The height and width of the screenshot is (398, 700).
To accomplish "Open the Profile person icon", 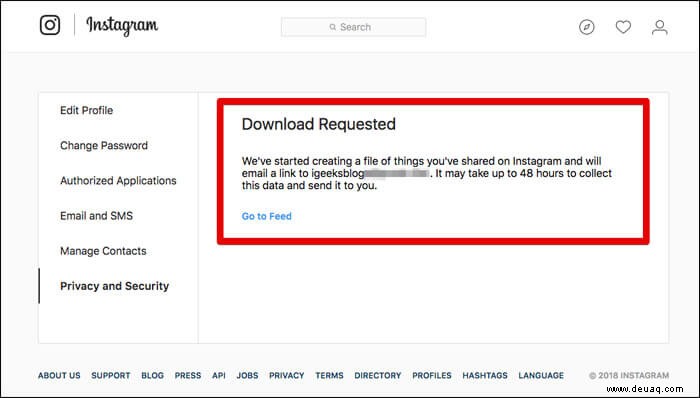I will point(659,27).
